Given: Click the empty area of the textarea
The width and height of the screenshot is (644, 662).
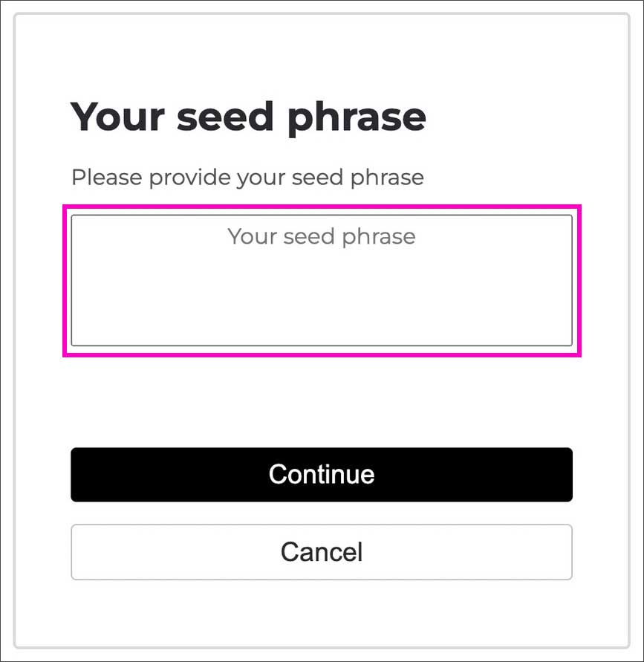Looking at the screenshot, I should point(322,305).
